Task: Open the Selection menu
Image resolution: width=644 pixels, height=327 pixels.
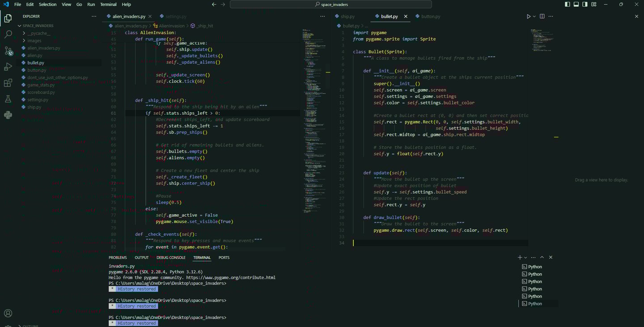Action: tap(48, 4)
